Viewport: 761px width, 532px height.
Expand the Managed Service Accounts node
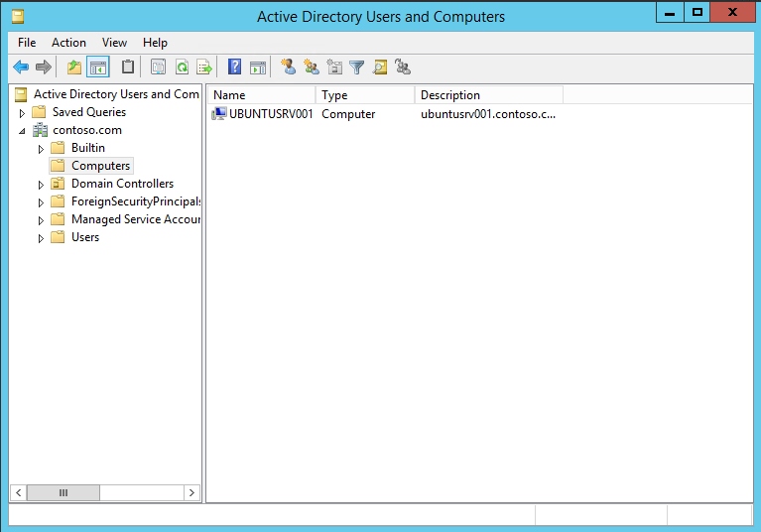click(41, 220)
